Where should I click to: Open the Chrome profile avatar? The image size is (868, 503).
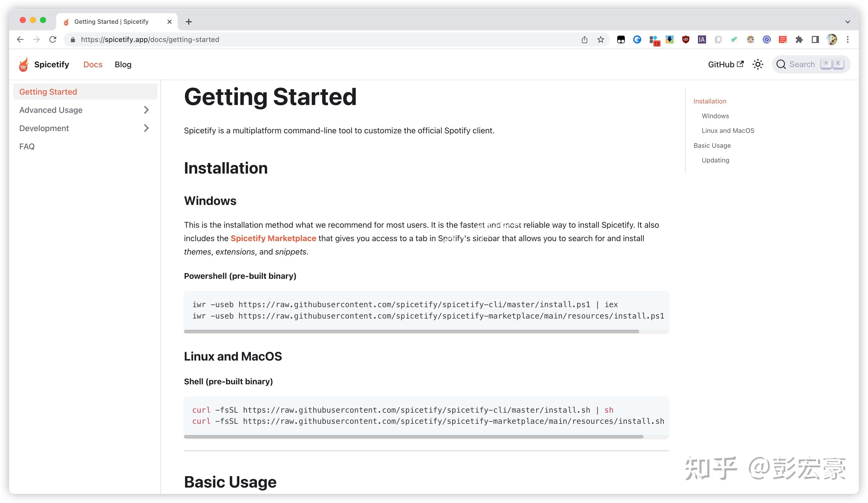832,39
